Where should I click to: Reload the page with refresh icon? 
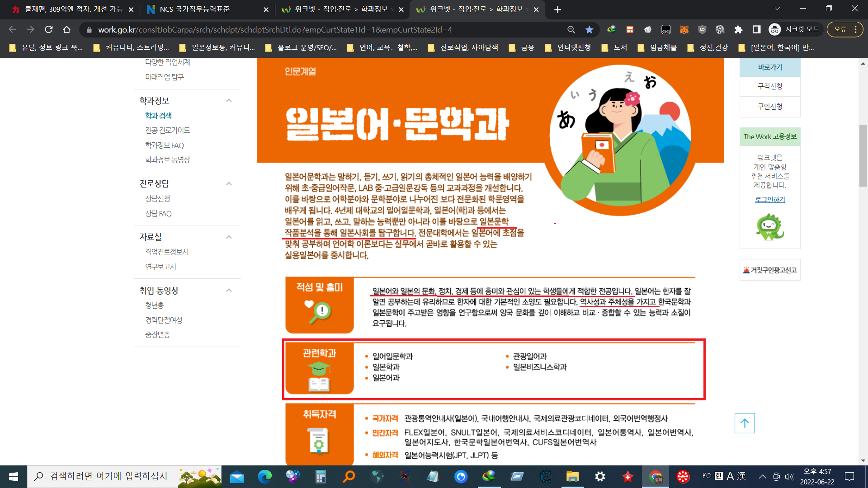[49, 29]
